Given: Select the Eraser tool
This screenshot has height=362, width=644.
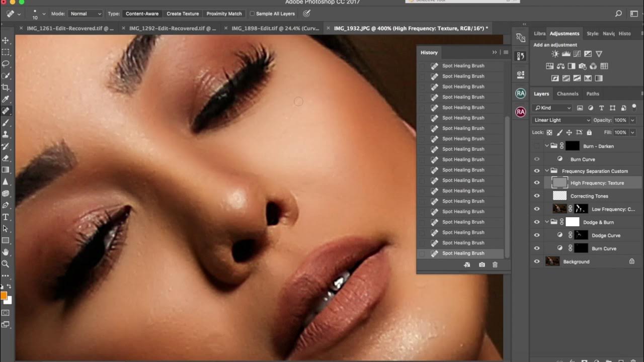Looking at the screenshot, I should click(6, 158).
